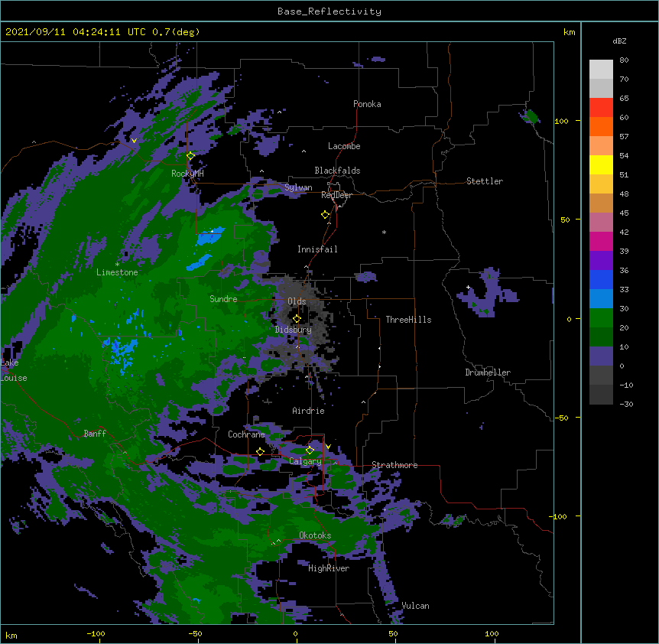Viewport: 659px width, 644px height.
Task: Click the Didsbury label
Action: pyautogui.click(x=294, y=330)
